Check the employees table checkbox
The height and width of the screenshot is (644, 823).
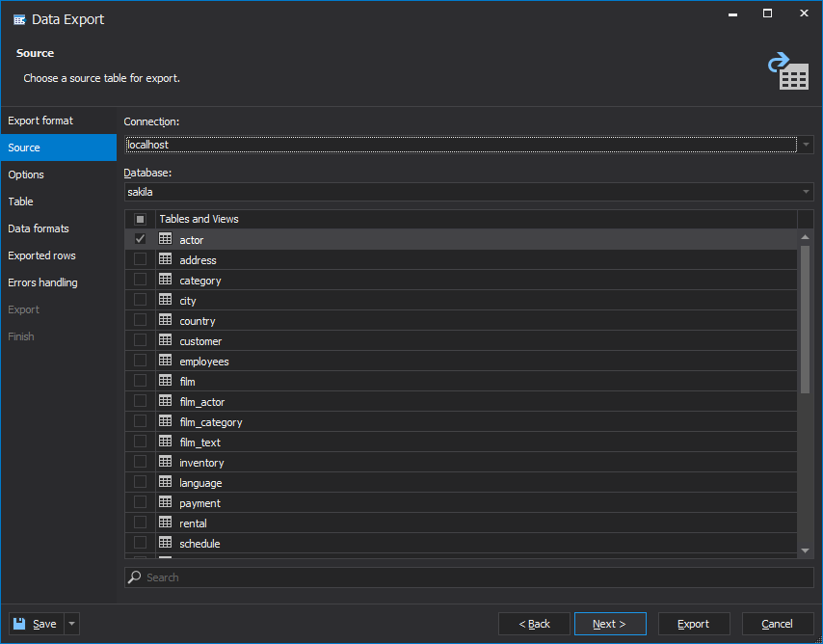(140, 361)
